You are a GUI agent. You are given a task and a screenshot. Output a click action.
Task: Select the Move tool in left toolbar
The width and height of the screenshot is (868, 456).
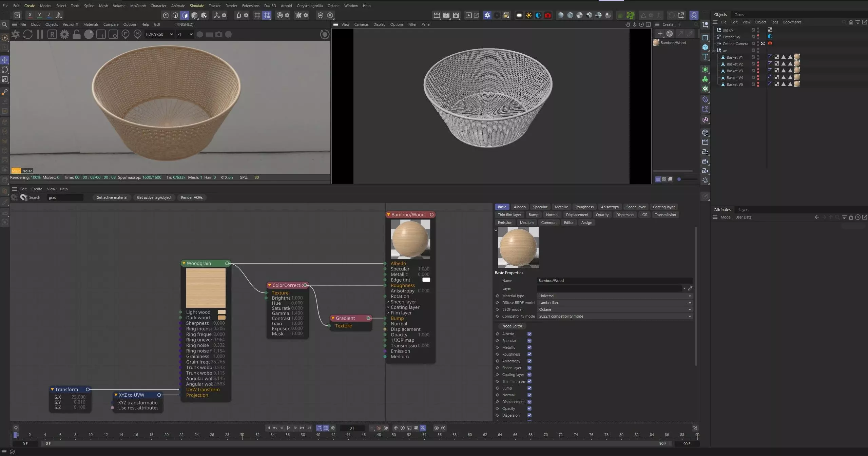tap(5, 60)
